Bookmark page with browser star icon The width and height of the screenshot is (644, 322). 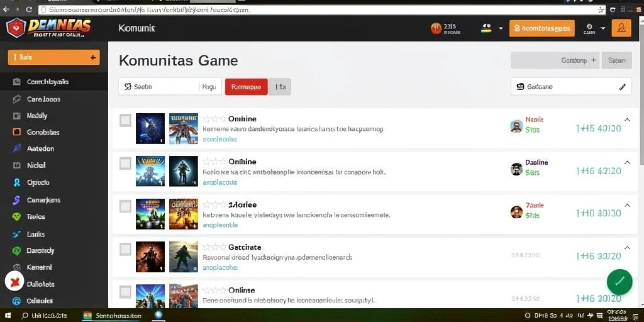(x=601, y=9)
